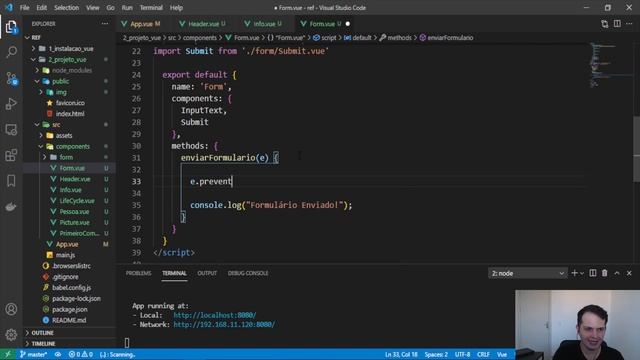Select the terminal dropdown '2: node'
The width and height of the screenshot is (640, 360).
(x=527, y=273)
